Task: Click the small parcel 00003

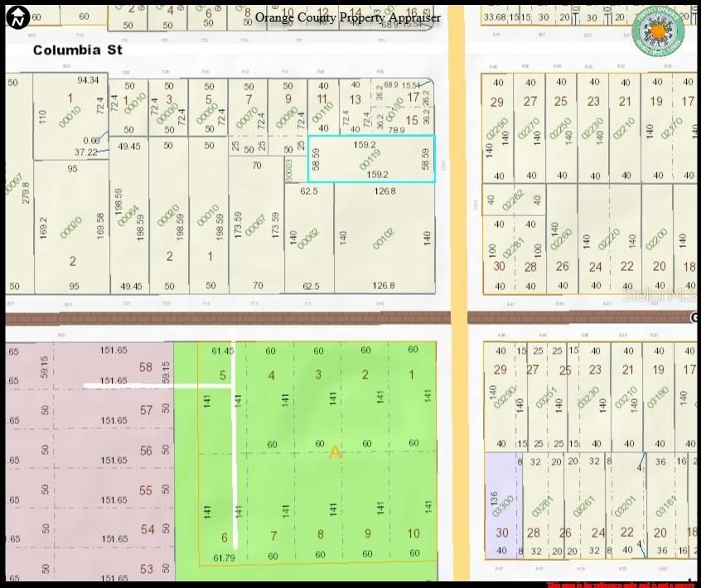Action: [x=288, y=169]
